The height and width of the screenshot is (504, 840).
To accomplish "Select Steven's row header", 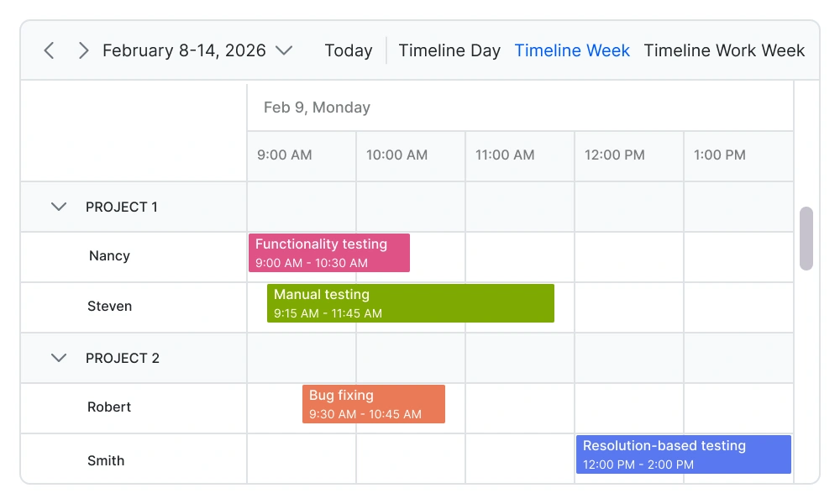I will point(109,307).
